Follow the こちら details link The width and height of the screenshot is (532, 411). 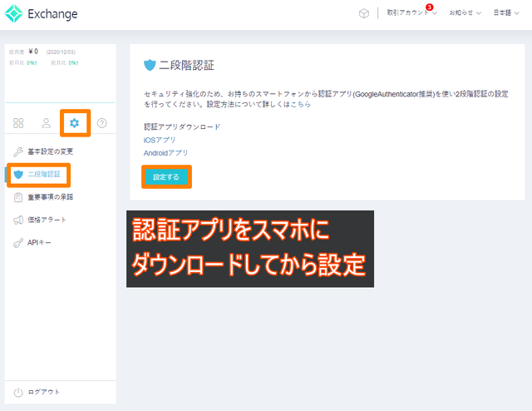[300, 104]
